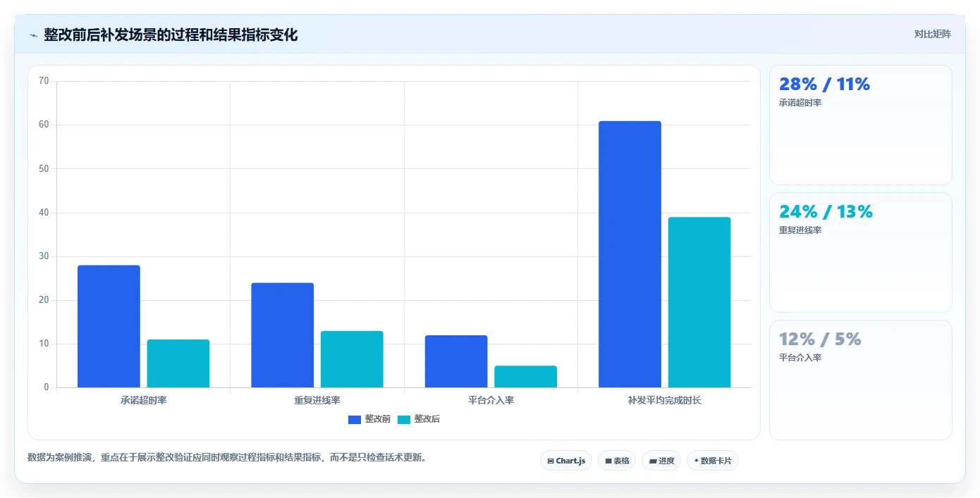Click the 10 y-axis tick label

[44, 344]
